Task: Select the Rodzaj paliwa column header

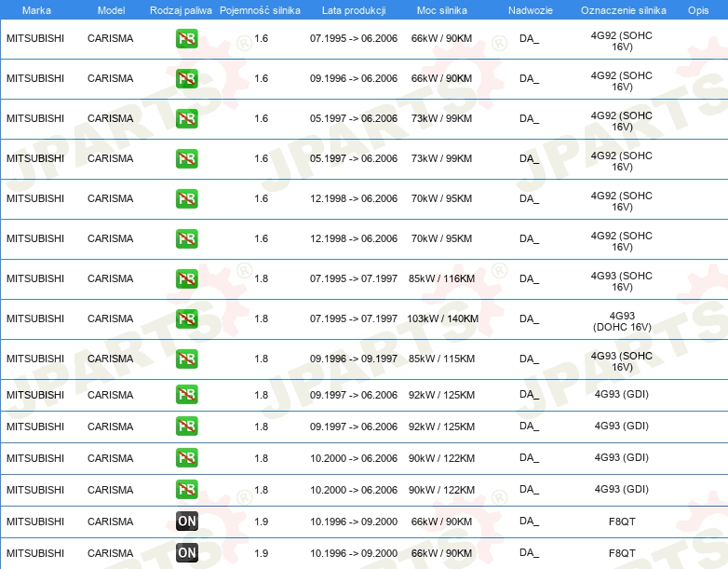Action: tap(181, 10)
